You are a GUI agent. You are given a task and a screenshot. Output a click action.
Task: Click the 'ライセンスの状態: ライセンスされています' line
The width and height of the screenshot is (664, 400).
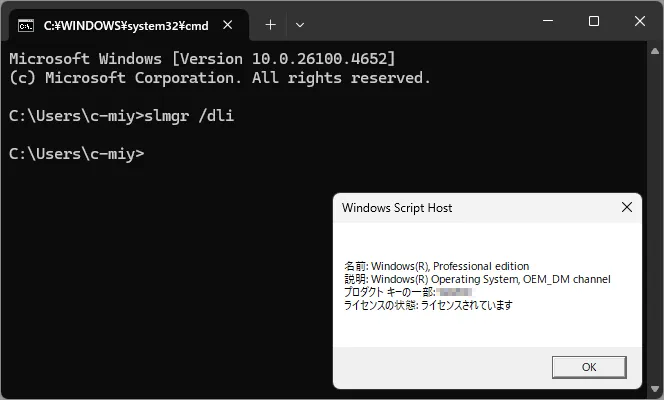[x=428, y=305]
